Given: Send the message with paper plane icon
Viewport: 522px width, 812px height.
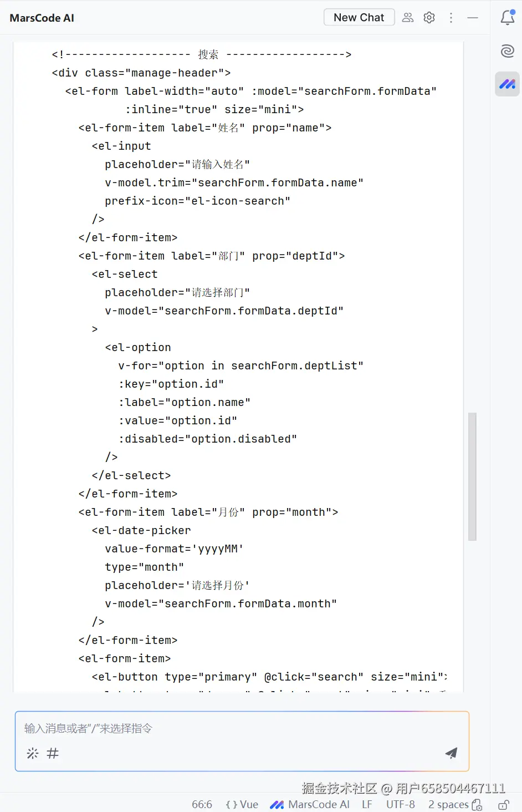Looking at the screenshot, I should click(x=451, y=753).
